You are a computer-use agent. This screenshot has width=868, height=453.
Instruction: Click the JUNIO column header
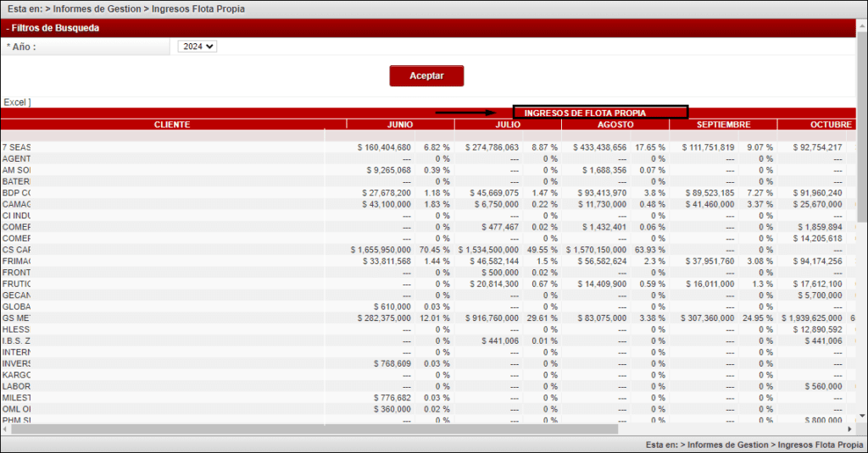pos(399,124)
